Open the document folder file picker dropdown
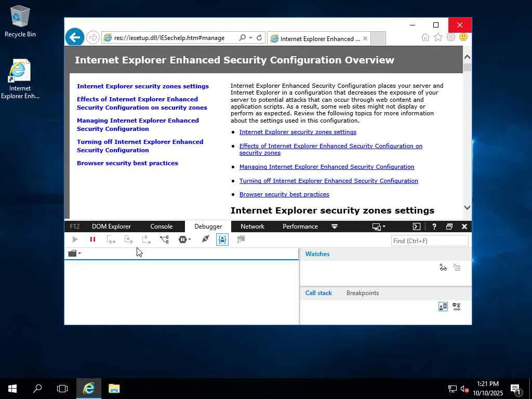This screenshot has width=532, height=399. [74, 254]
